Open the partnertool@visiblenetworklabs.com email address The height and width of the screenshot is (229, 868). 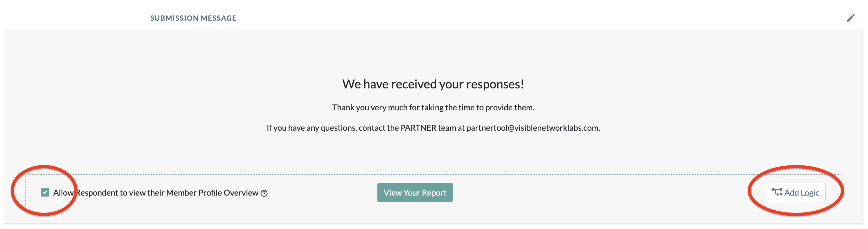click(533, 128)
